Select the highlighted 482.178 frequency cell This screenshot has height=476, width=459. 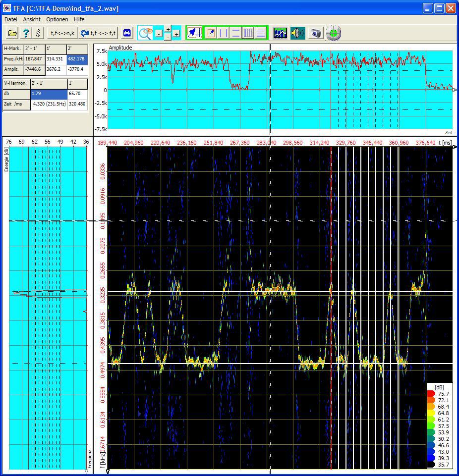tap(77, 59)
